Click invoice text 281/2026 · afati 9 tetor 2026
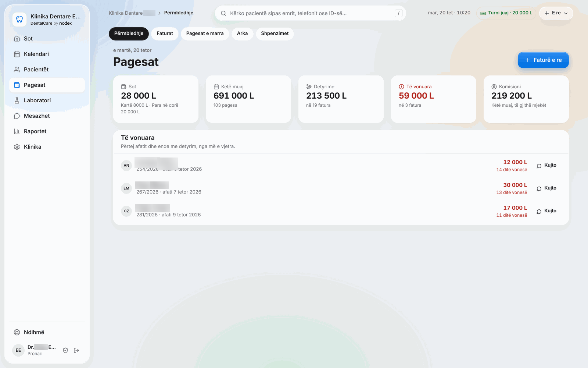This screenshot has height=368, width=588. tap(168, 215)
